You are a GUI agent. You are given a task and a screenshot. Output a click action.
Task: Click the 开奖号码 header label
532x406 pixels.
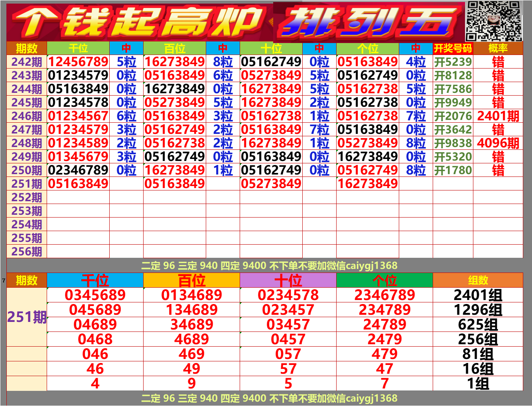452,48
